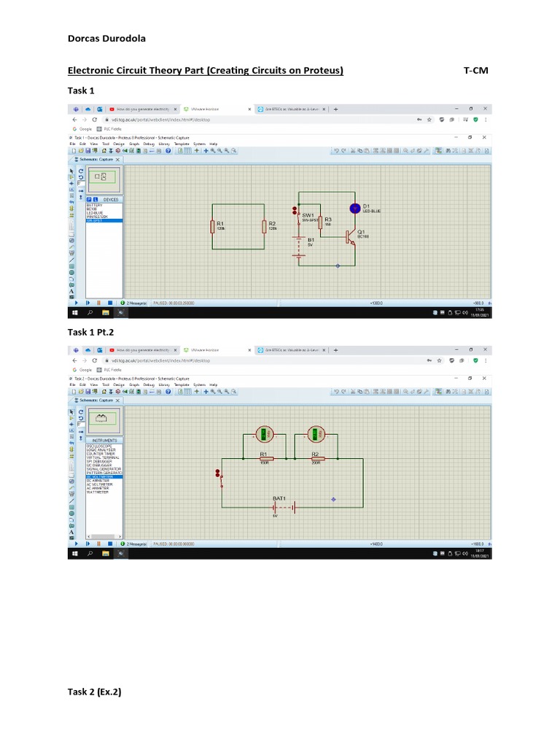
Task: Click the blue center-at-cursor icon in Task 1 toolbar
Action: point(206,150)
